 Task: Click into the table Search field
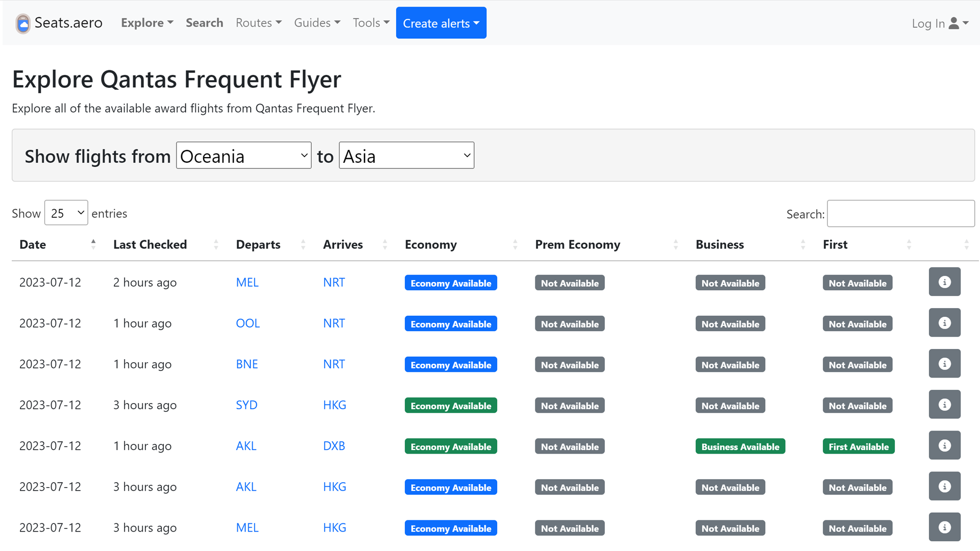pos(900,214)
